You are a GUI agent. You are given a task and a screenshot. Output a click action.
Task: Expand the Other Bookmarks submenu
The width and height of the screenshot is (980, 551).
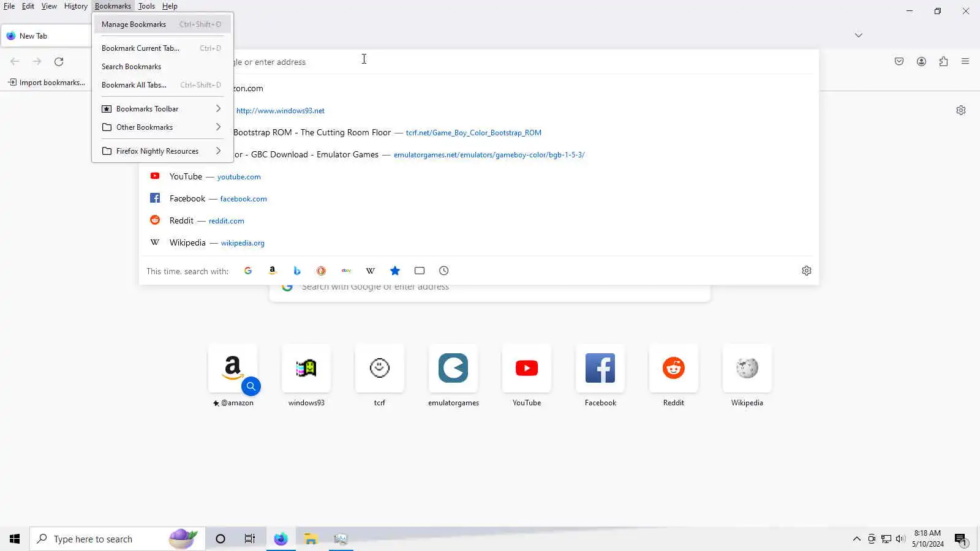point(162,127)
